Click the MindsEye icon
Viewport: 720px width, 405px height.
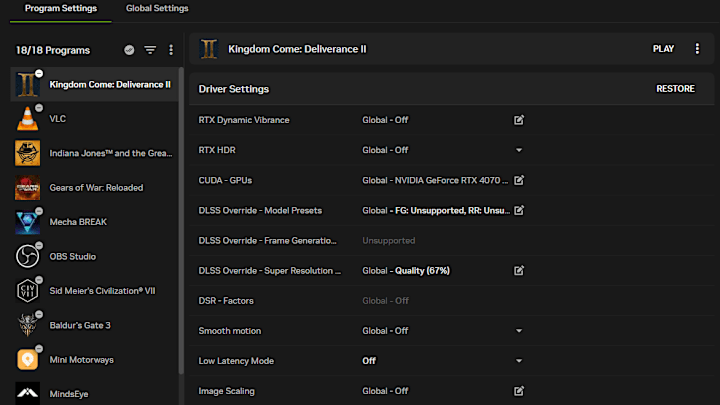28,394
